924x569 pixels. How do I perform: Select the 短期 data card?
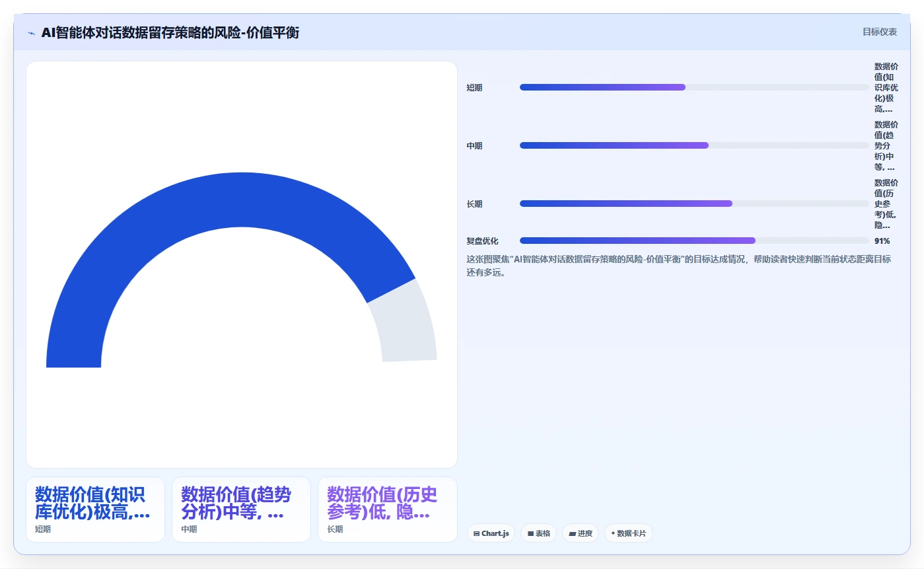pos(95,510)
